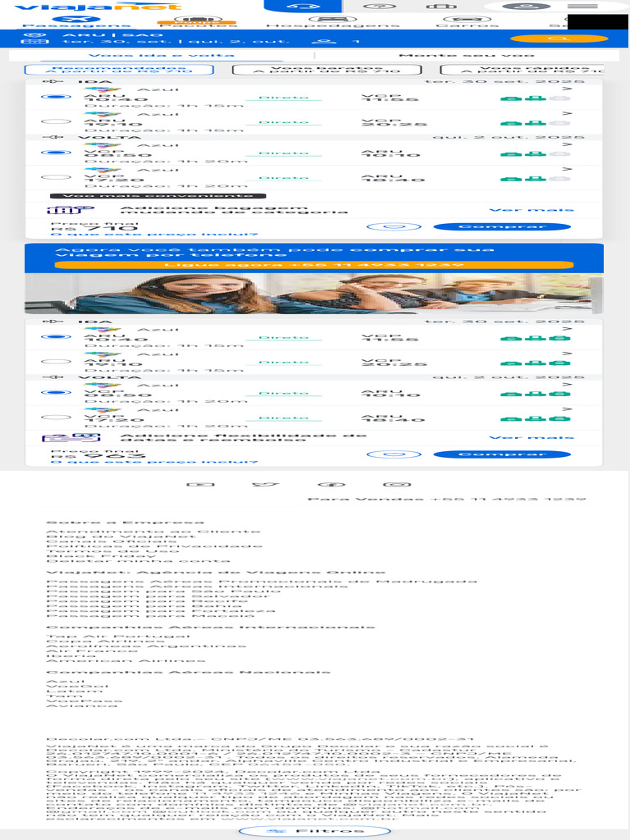
Task: Open the Twitter social icon in footer
Action: tap(267, 485)
